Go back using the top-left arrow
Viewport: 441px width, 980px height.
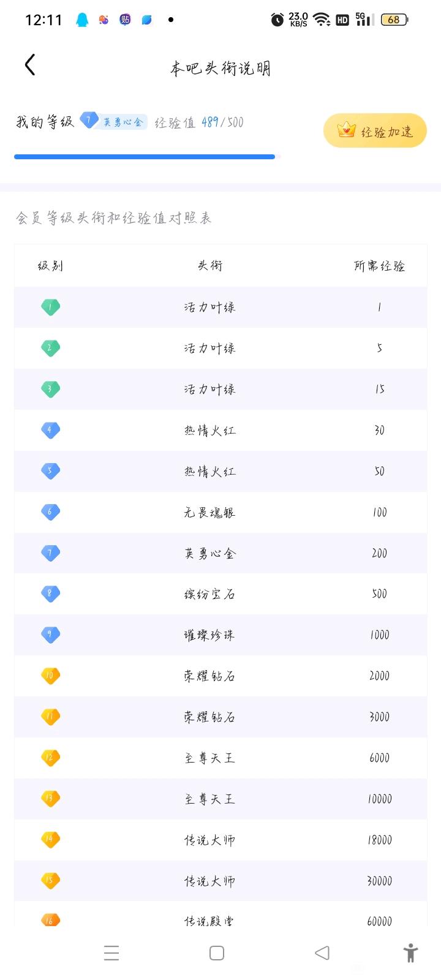click(x=30, y=65)
